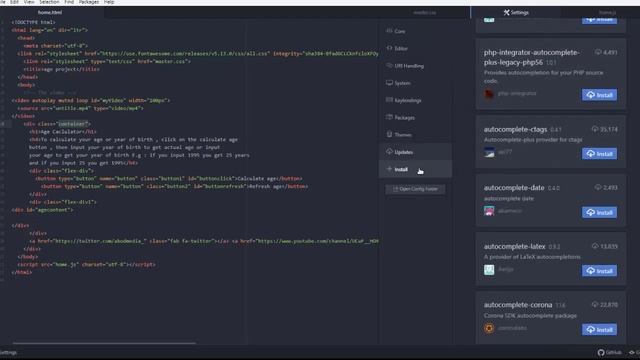Open the GitHub panel from status bar
The image size is (640, 360).
[x=609, y=352]
